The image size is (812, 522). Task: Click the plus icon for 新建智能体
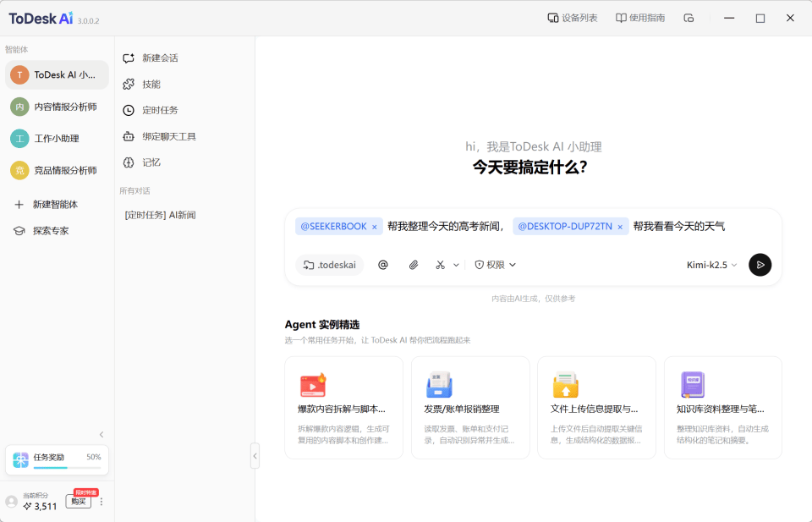[19, 205]
